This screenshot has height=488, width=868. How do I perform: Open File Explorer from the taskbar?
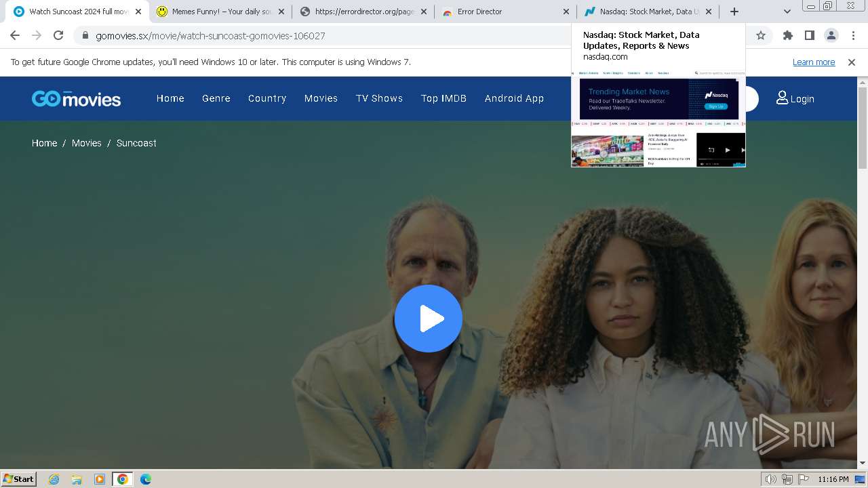pos(77,479)
